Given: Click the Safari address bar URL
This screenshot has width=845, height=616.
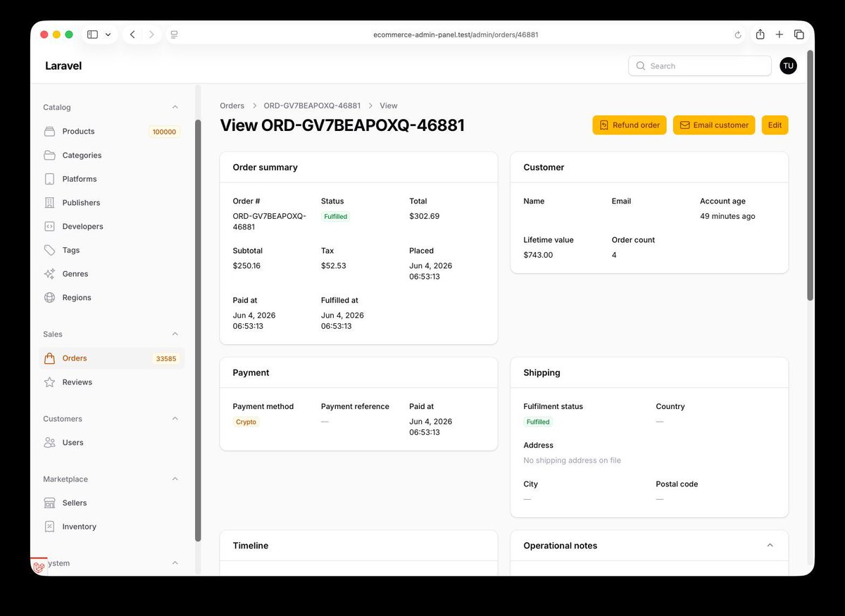Looking at the screenshot, I should [456, 34].
